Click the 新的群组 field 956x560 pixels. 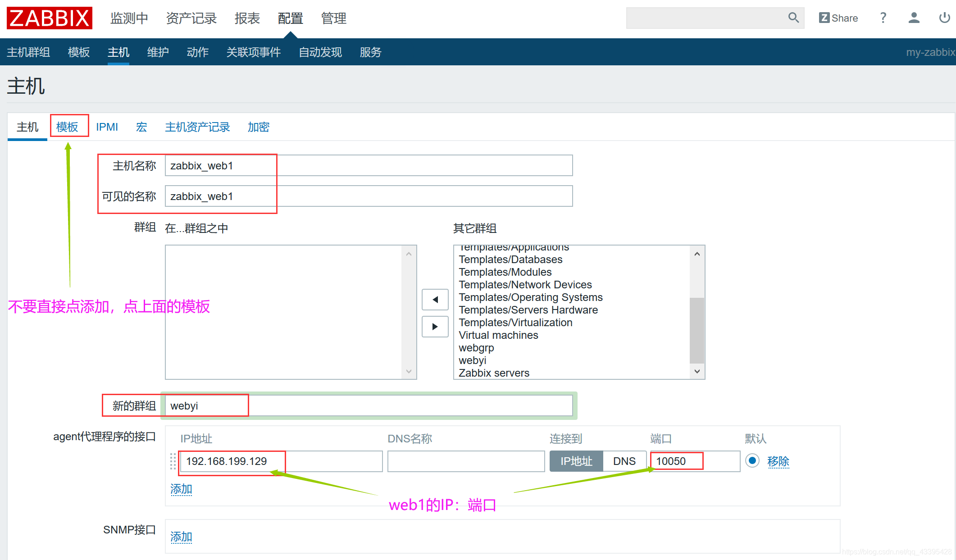[x=369, y=406]
